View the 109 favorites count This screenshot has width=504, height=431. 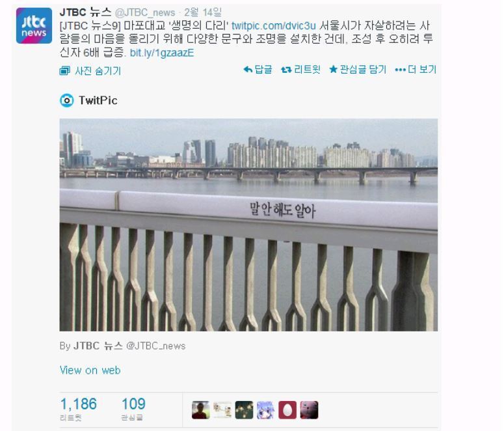[x=133, y=404]
